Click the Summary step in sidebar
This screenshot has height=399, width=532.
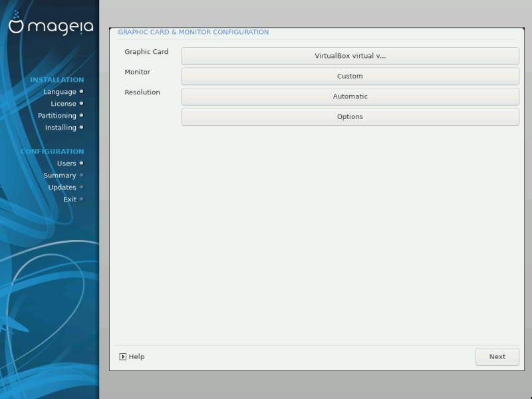coord(60,176)
